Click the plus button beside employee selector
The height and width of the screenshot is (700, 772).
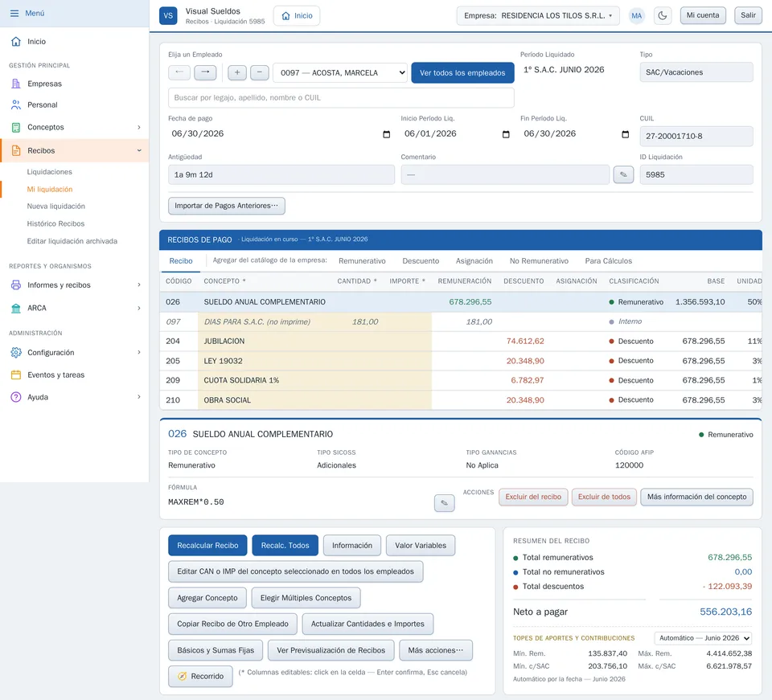237,72
